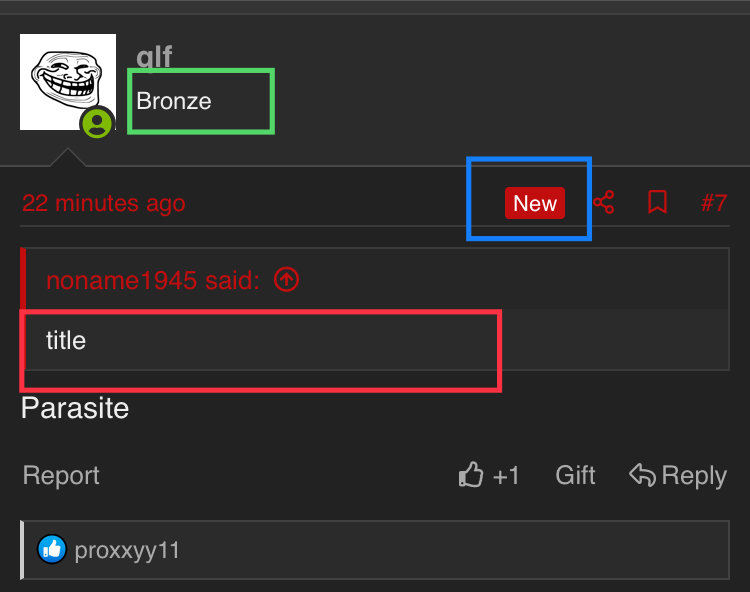Send a Gift for this post

tap(575, 475)
